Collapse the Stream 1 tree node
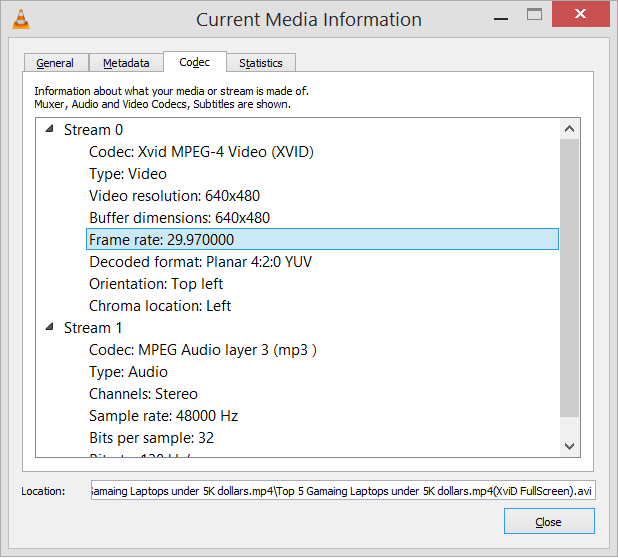 click(x=50, y=326)
